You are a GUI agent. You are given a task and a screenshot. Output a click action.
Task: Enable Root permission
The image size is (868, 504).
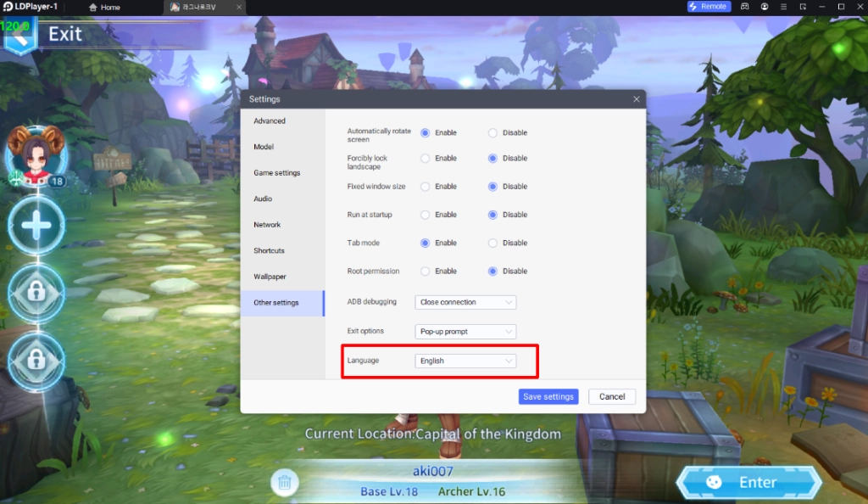[426, 272]
